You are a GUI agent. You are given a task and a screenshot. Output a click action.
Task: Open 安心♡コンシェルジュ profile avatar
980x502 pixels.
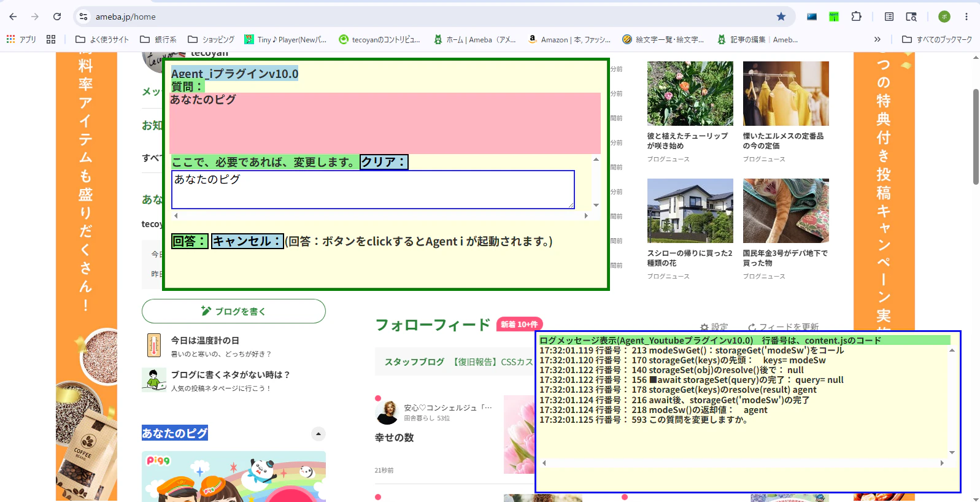(x=387, y=412)
